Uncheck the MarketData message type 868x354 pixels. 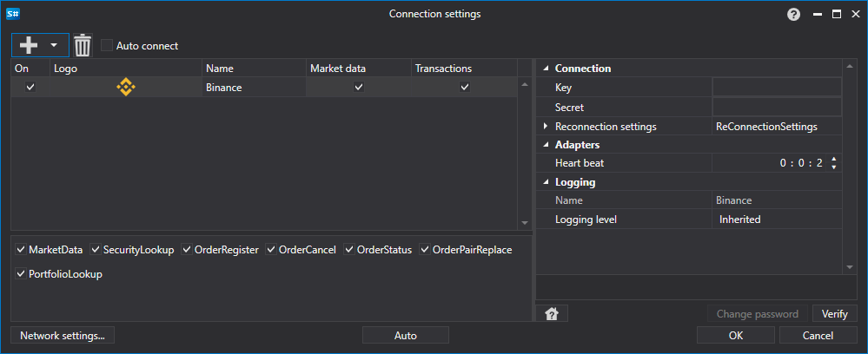tap(21, 250)
